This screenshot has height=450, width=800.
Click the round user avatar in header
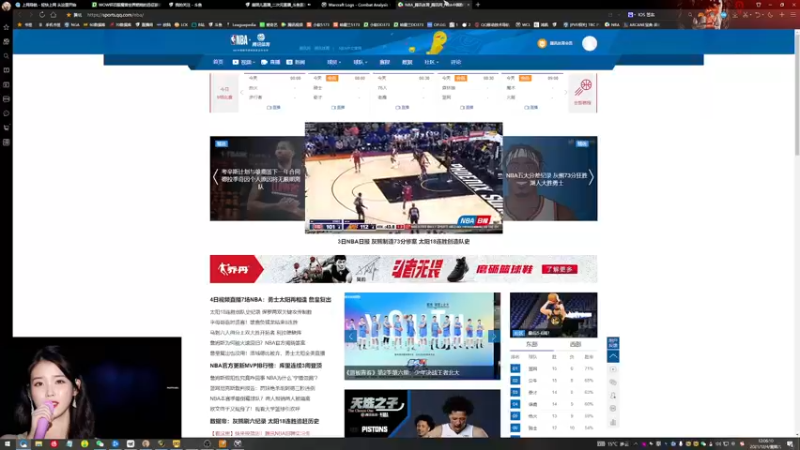(x=589, y=44)
